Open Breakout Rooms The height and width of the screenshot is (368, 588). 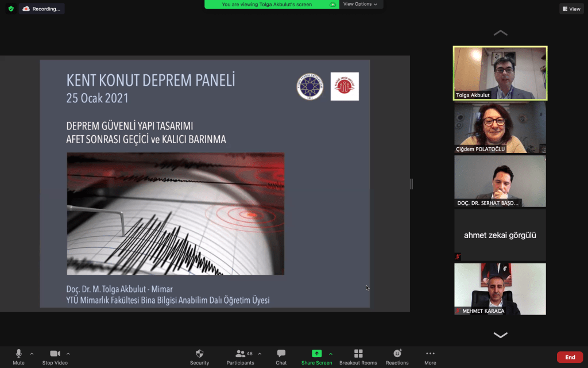click(358, 354)
